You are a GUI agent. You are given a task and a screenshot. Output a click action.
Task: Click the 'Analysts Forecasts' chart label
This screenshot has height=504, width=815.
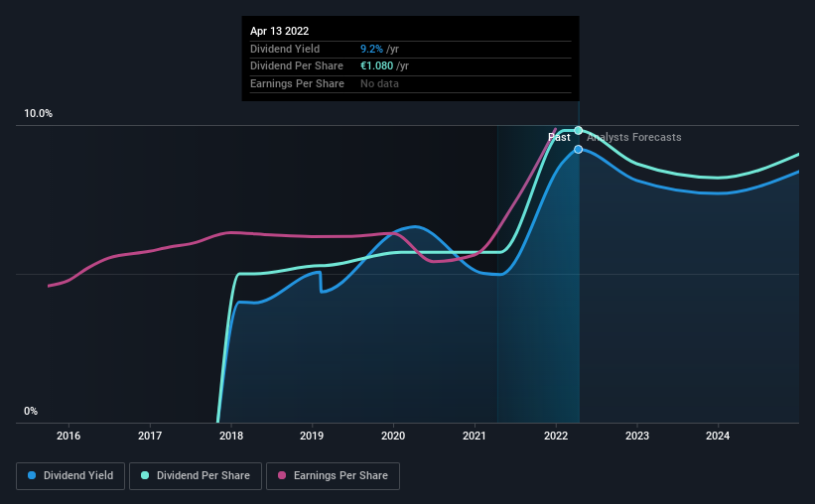pos(634,137)
